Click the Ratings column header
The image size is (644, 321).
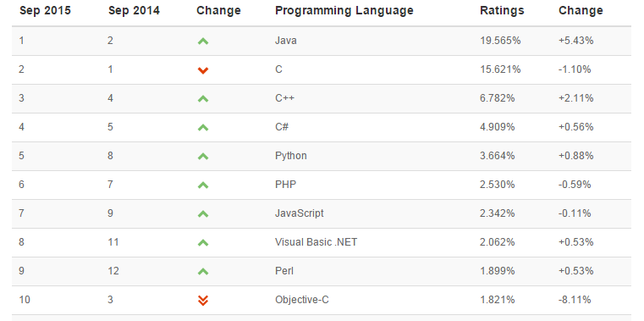pyautogui.click(x=502, y=11)
